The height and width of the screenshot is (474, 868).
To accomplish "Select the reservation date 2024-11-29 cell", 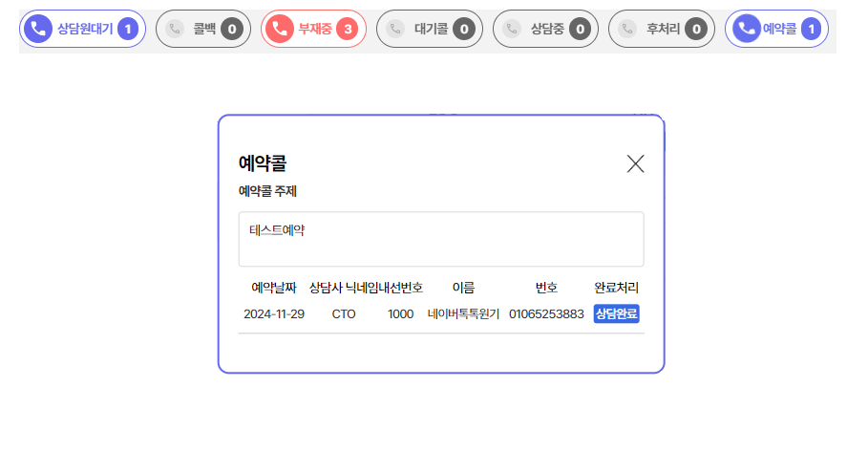I will 274,314.
